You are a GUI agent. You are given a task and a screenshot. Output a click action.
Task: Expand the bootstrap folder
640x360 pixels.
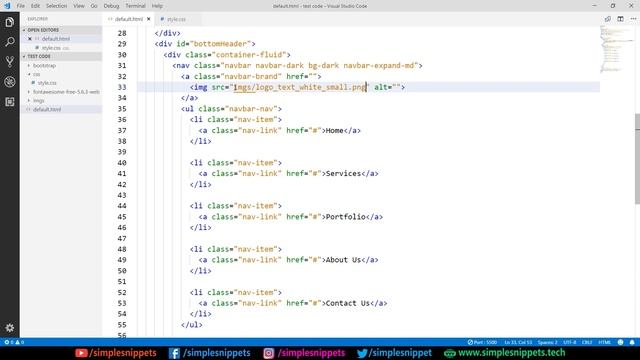[44, 65]
